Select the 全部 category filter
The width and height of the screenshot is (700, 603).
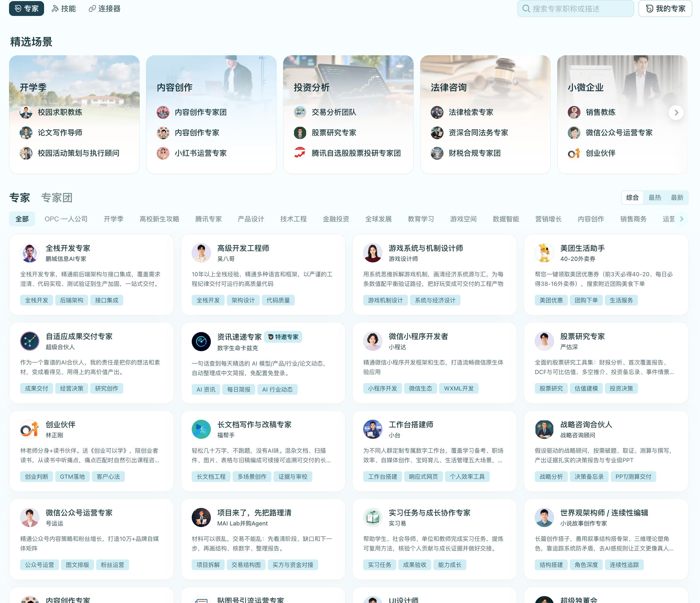[x=22, y=219]
